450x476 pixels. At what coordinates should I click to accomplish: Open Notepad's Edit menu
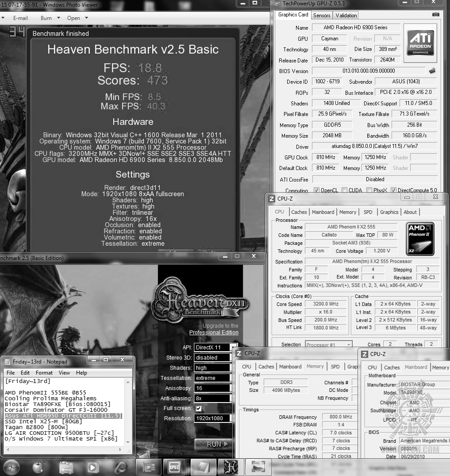pyautogui.click(x=25, y=372)
